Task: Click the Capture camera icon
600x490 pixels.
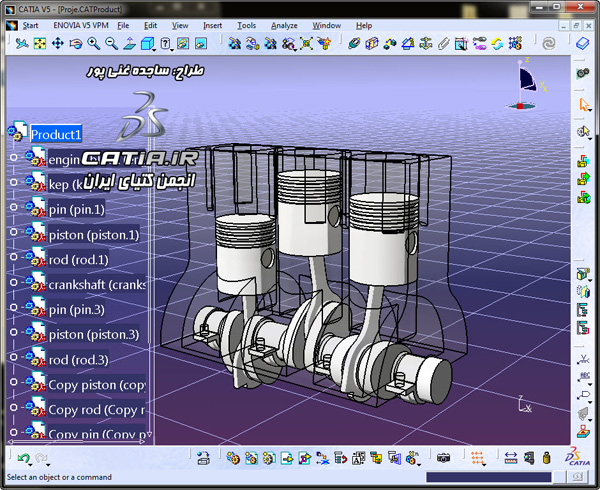Action: pyautogui.click(x=443, y=458)
